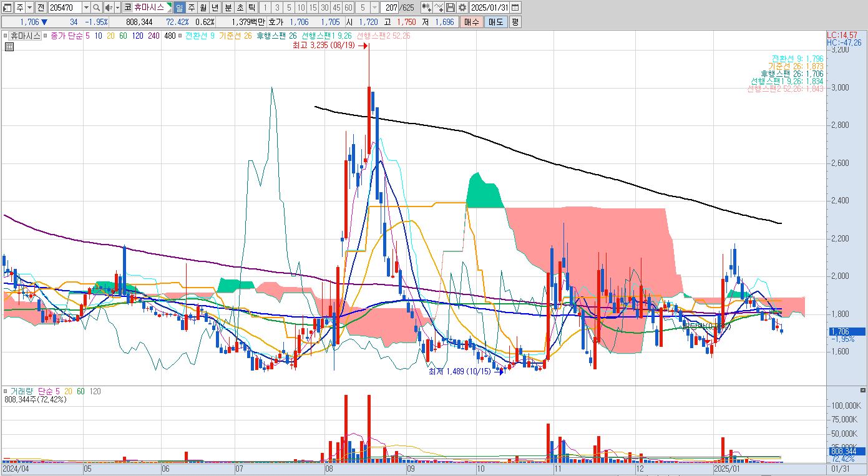
Task: Open the calendar date picker icon
Action: point(515,7)
